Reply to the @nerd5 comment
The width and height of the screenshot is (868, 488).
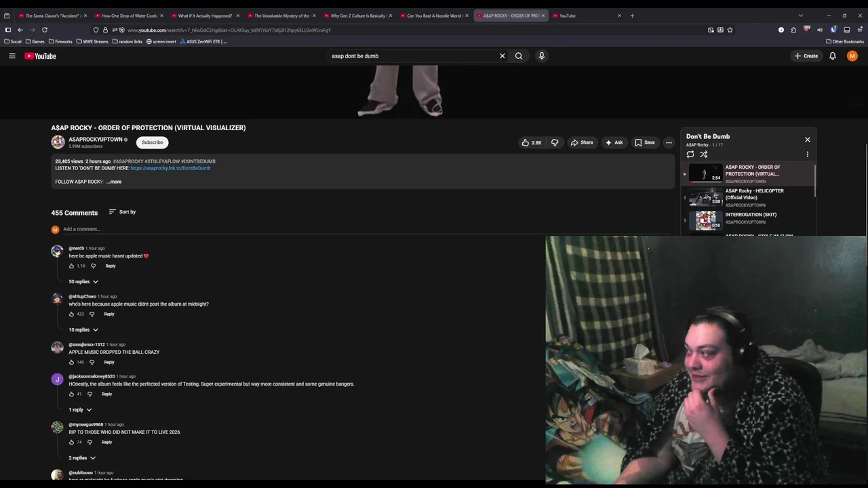(x=111, y=266)
